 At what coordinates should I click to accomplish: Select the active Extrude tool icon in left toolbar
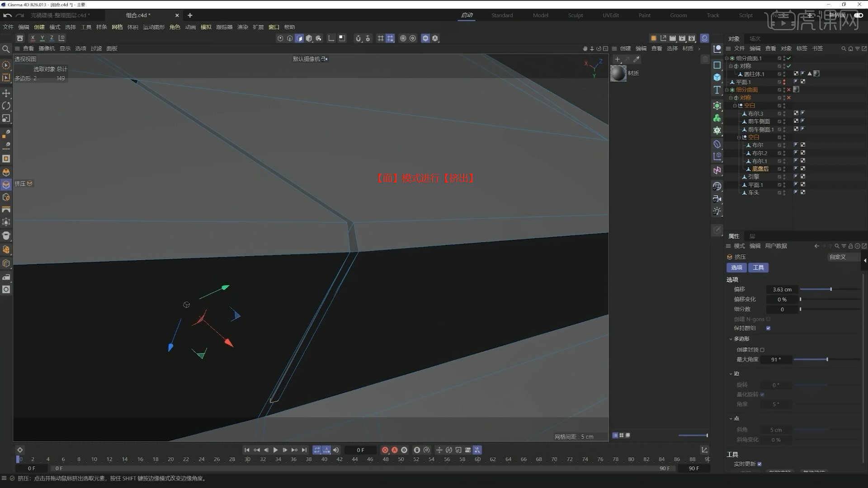point(6,185)
